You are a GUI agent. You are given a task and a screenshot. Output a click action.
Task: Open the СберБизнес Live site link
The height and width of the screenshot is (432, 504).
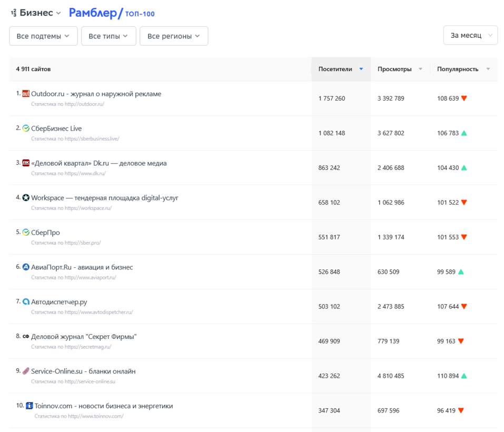tap(56, 128)
